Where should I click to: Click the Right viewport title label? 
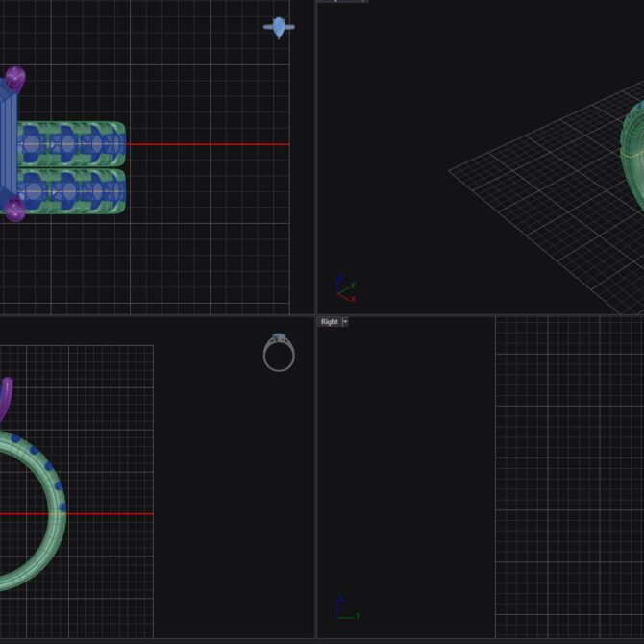329,322
